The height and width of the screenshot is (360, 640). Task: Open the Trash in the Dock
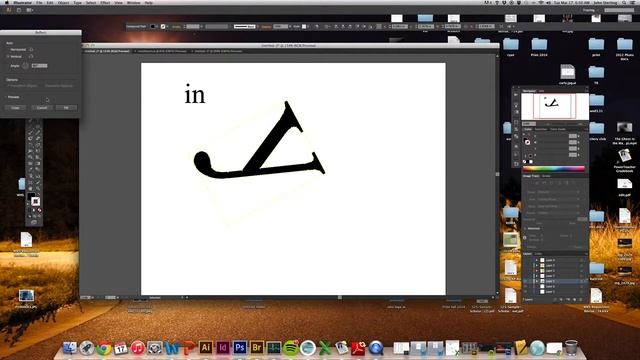(571, 348)
